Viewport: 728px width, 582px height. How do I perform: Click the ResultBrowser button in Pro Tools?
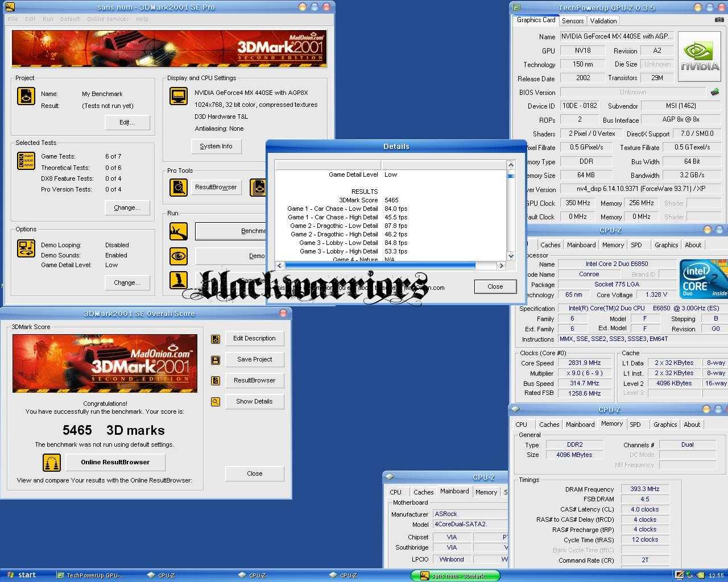click(216, 187)
